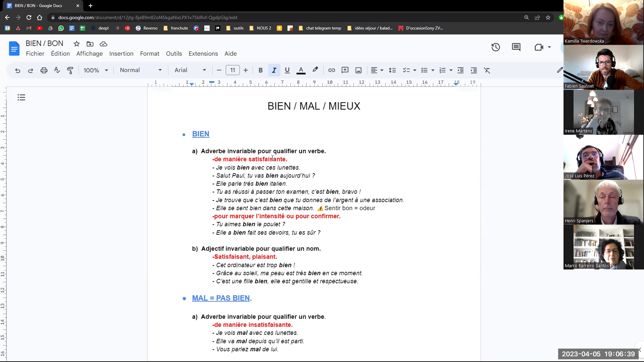Expand the numbered list options arrow
The image size is (644, 362).
(451, 70)
